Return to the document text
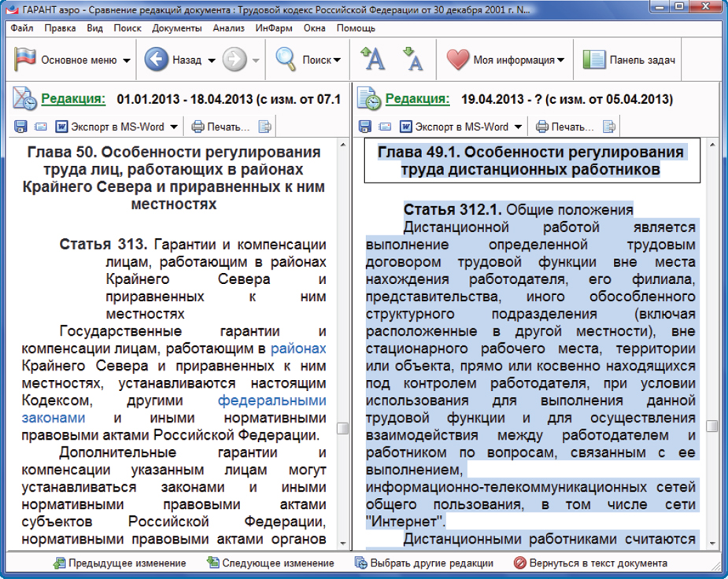728x579 pixels. [x=590, y=563]
